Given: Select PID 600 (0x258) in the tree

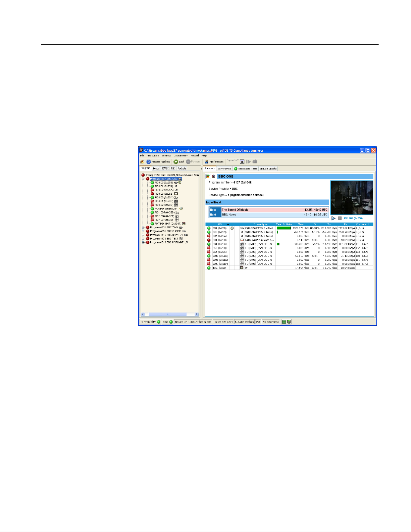Looking at the screenshot, I should point(164,183).
